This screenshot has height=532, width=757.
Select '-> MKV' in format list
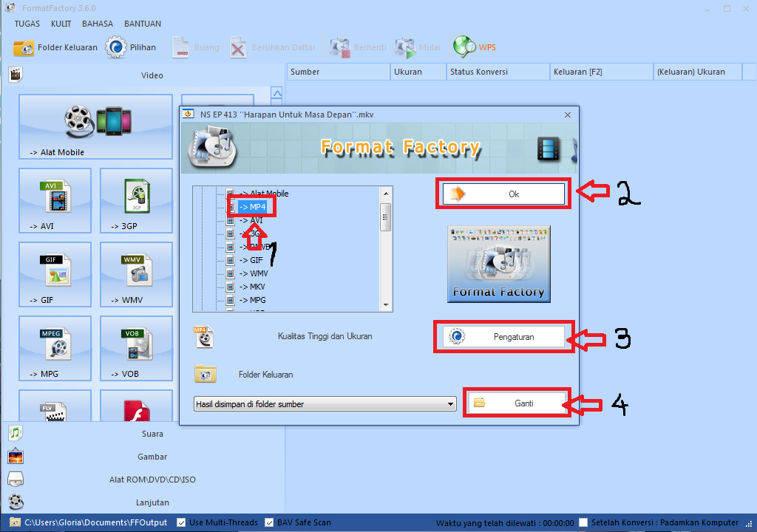pyautogui.click(x=253, y=287)
